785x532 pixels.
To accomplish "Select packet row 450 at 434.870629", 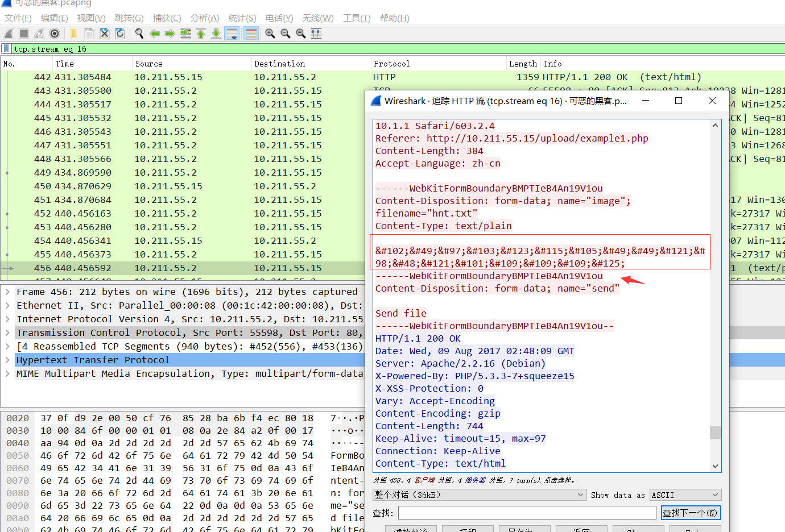I will (182, 186).
